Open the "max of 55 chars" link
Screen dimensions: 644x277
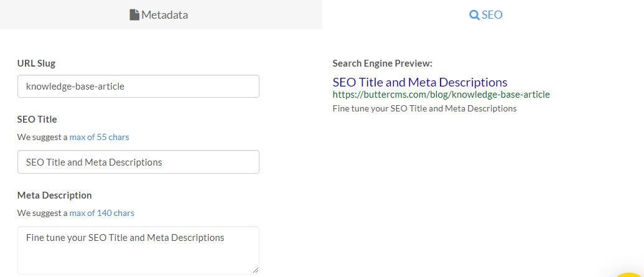(99, 137)
